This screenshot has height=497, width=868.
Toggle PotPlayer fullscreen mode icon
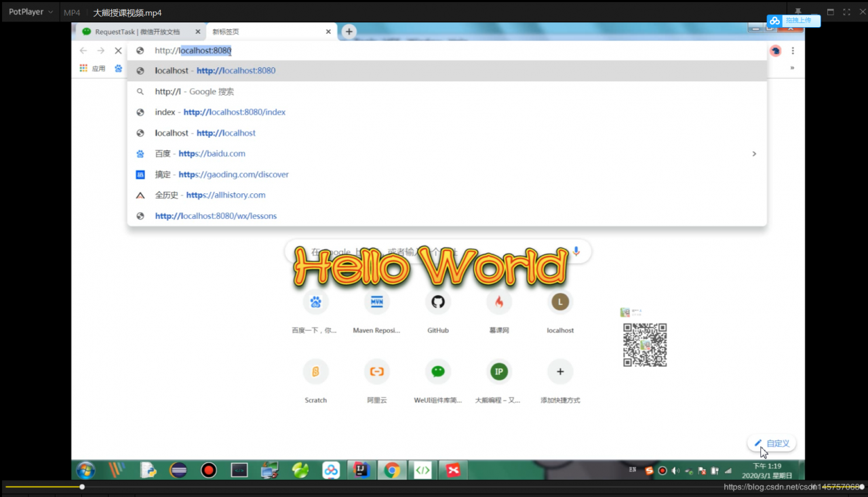point(846,12)
